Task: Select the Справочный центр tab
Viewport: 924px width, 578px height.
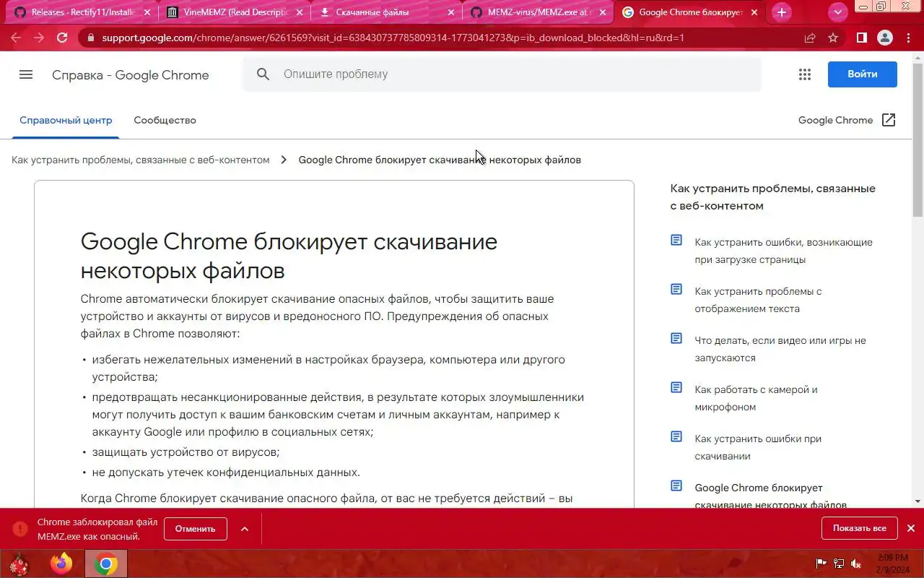Action: click(x=66, y=120)
